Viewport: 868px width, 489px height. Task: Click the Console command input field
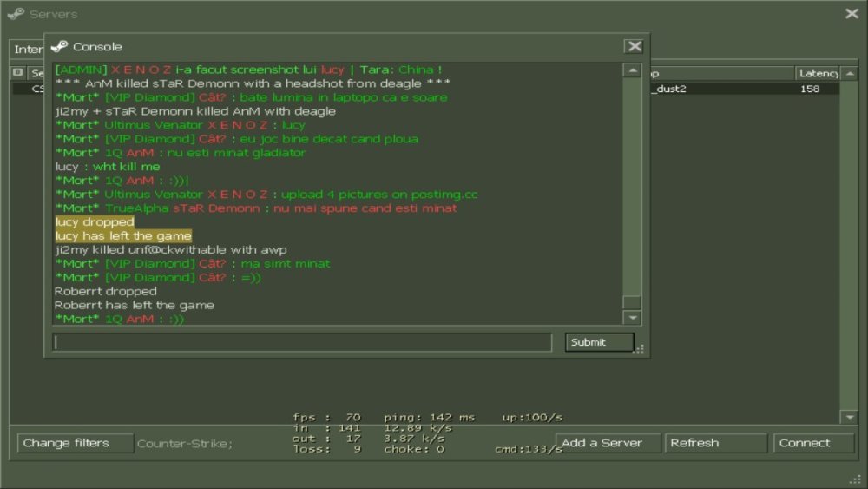coord(302,342)
